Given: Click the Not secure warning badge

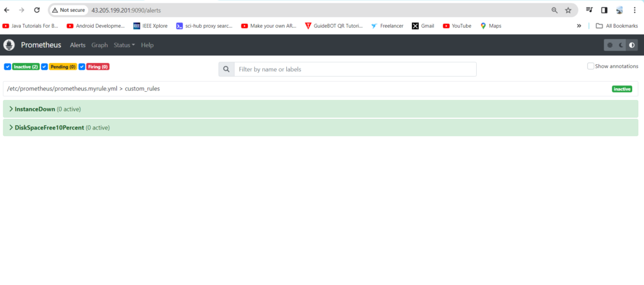Looking at the screenshot, I should click(x=69, y=10).
